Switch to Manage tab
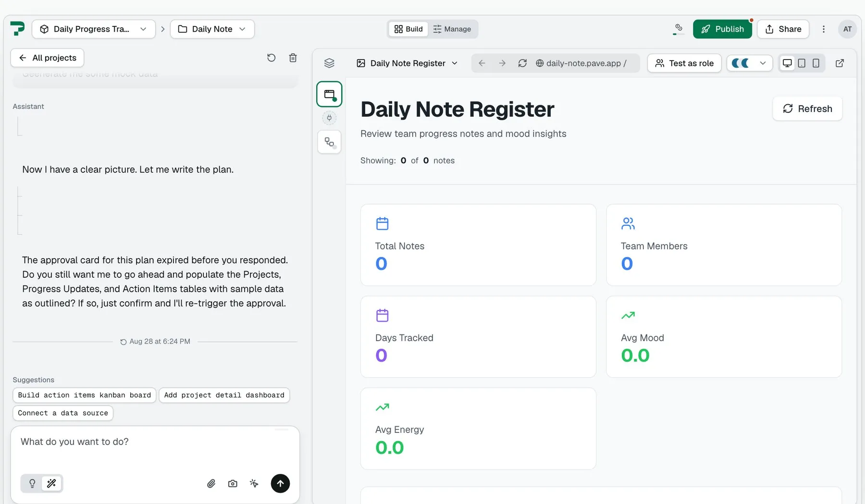865x504 pixels. (452, 29)
